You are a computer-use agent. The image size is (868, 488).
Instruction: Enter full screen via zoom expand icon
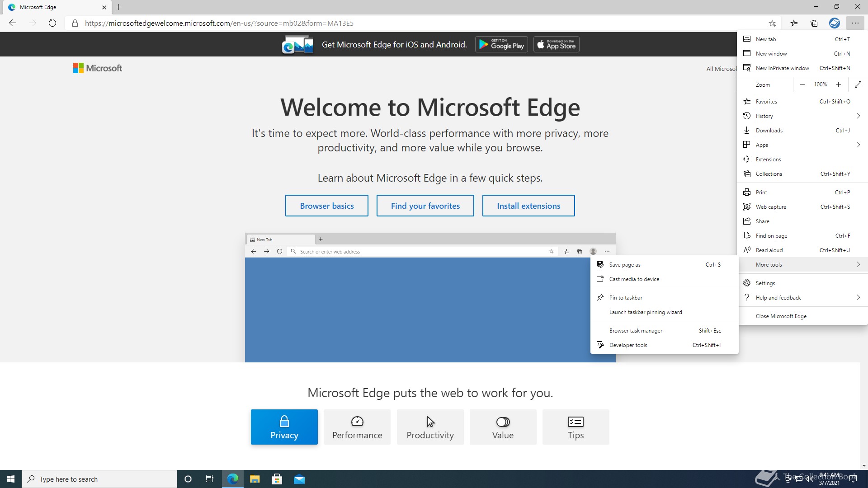coord(858,84)
